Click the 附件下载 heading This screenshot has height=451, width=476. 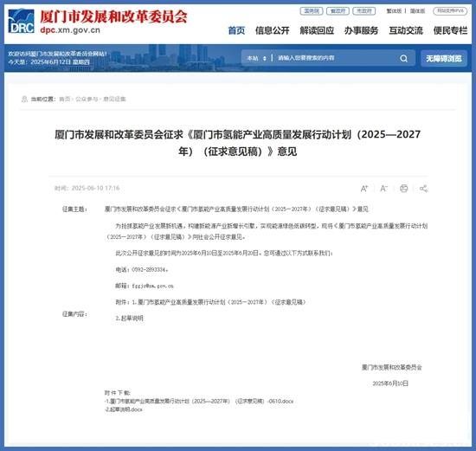pyautogui.click(x=117, y=393)
